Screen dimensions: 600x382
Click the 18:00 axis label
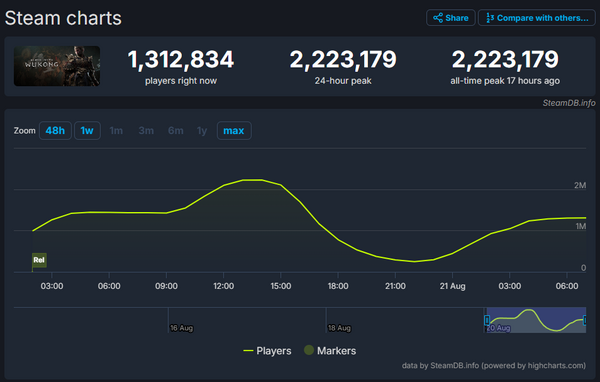338,286
